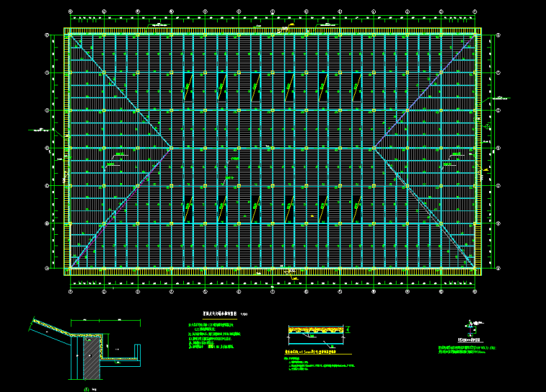
Task: Select the leftmost top grid axis bubble
Action: (x=70, y=12)
